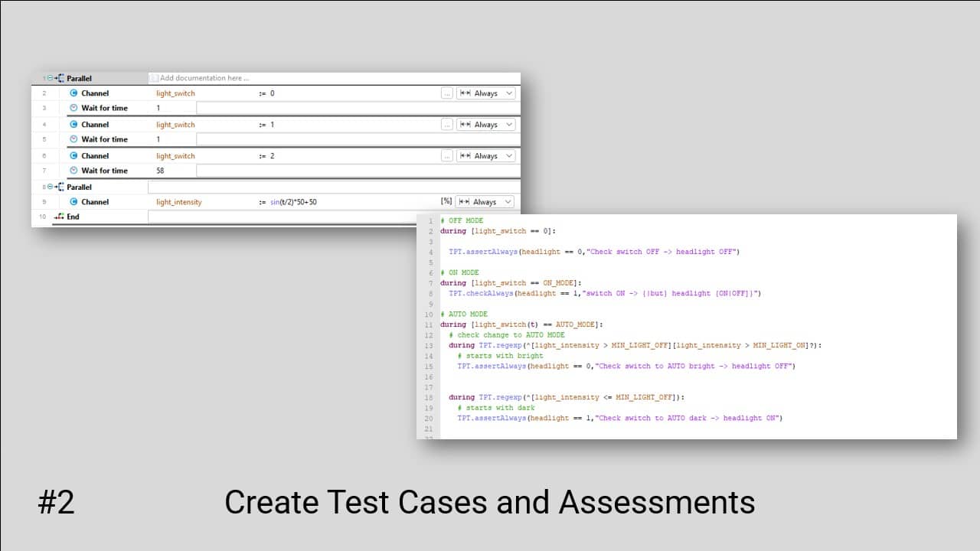Click the '# check change to AUTO MODE' comment
Viewport: 980px width, 551px height.
pyautogui.click(x=507, y=335)
